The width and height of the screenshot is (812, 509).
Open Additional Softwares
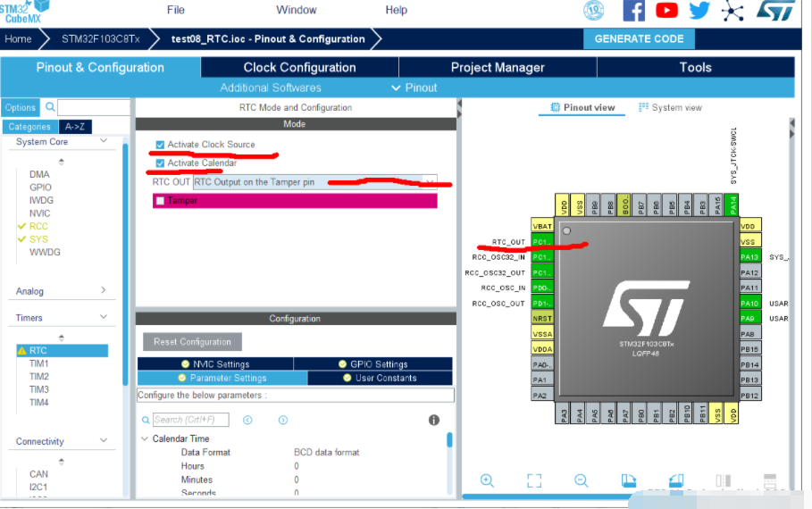click(x=271, y=88)
